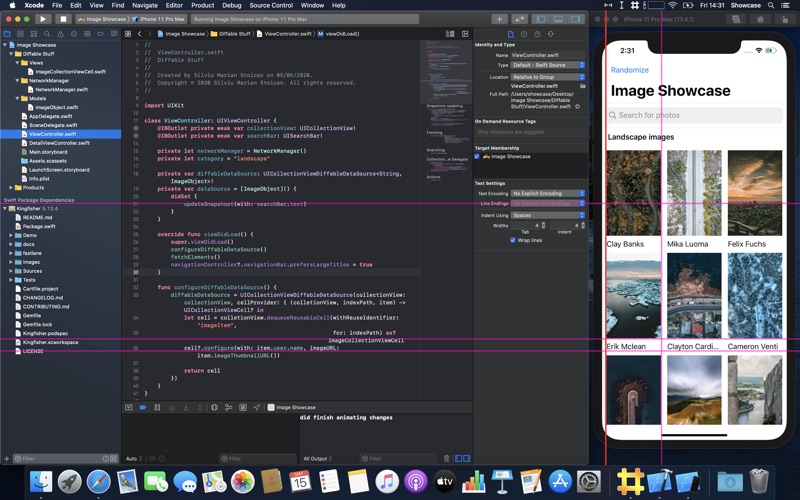
Task: Expand the Products folder
Action: (11, 188)
